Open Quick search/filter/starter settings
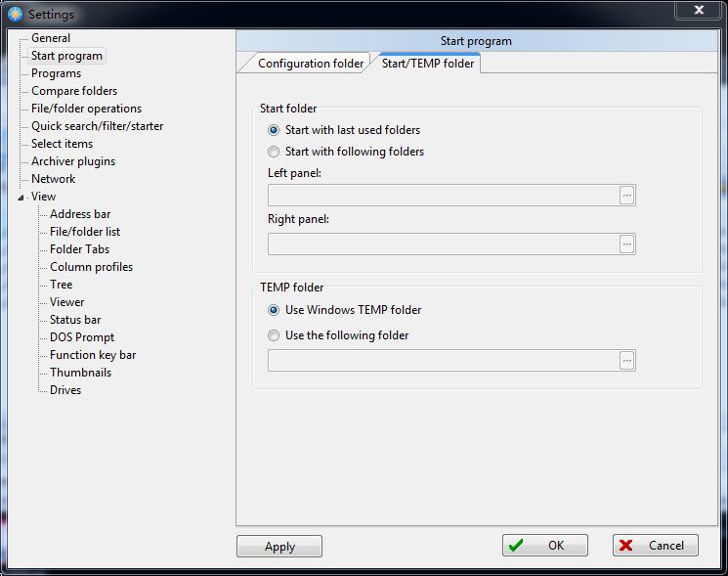Screen dimensions: 728x576 pyautogui.click(x=97, y=126)
